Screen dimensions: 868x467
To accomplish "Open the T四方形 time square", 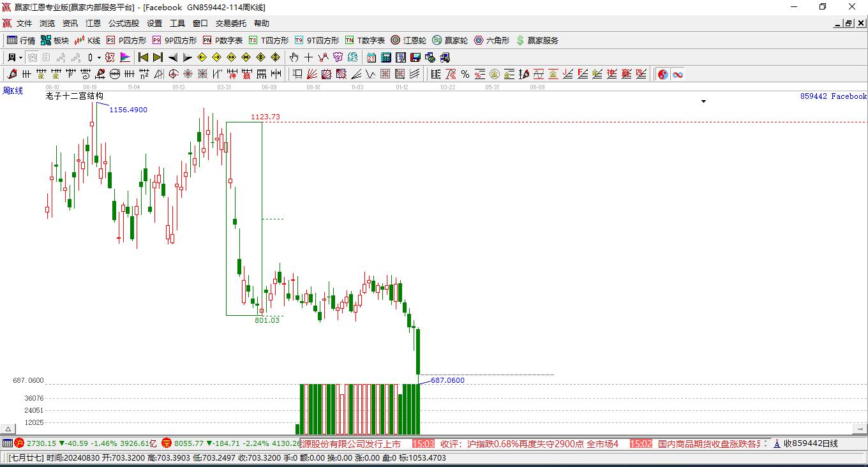I will [x=268, y=40].
